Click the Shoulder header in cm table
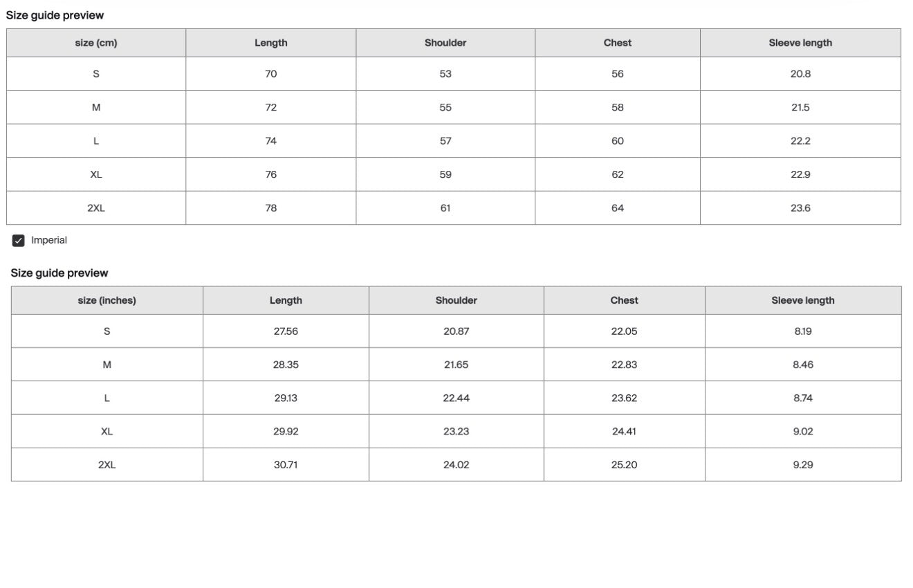913x588 pixels. 445,43
